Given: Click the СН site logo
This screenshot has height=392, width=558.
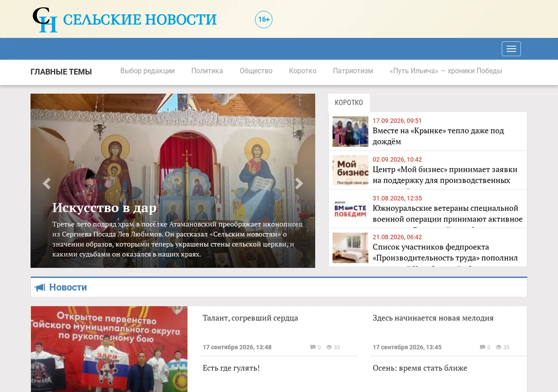Looking at the screenshot, I should click(45, 20).
